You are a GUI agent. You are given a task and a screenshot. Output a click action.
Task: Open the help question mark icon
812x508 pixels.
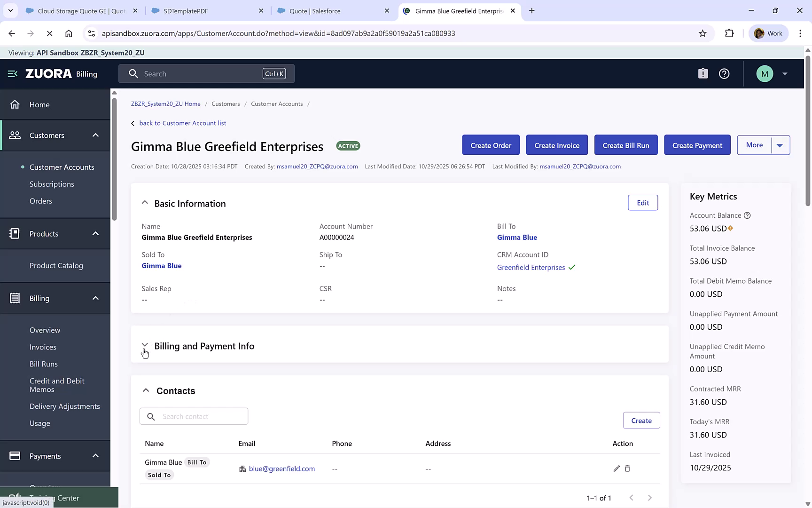724,73
